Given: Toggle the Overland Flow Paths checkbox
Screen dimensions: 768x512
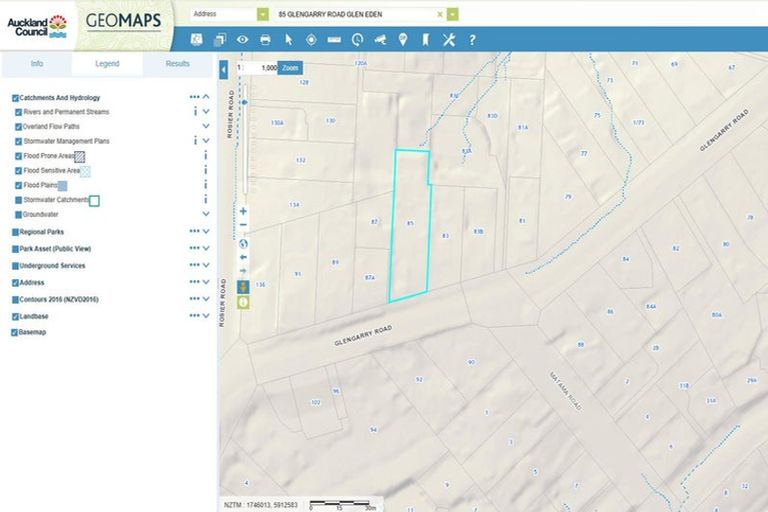Looking at the screenshot, I should (19, 127).
